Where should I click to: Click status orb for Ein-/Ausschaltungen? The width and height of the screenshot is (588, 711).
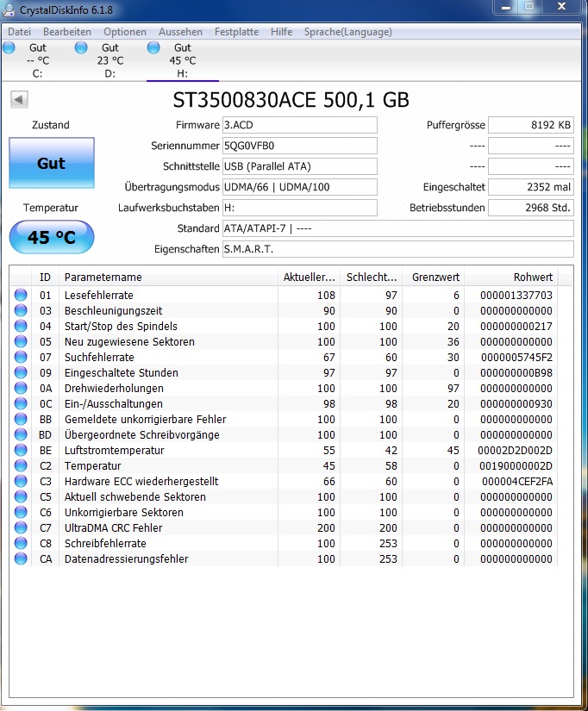21,403
